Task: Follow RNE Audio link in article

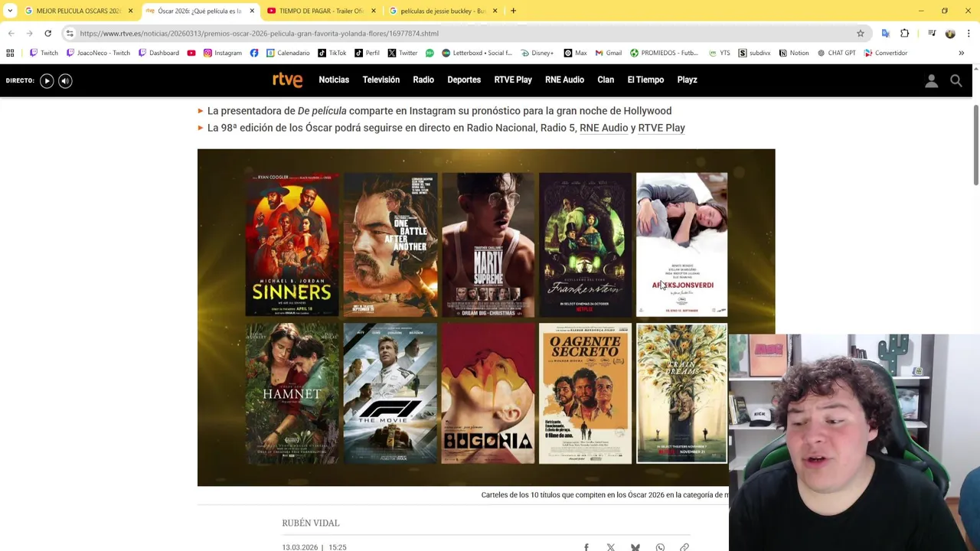Action: [x=603, y=128]
